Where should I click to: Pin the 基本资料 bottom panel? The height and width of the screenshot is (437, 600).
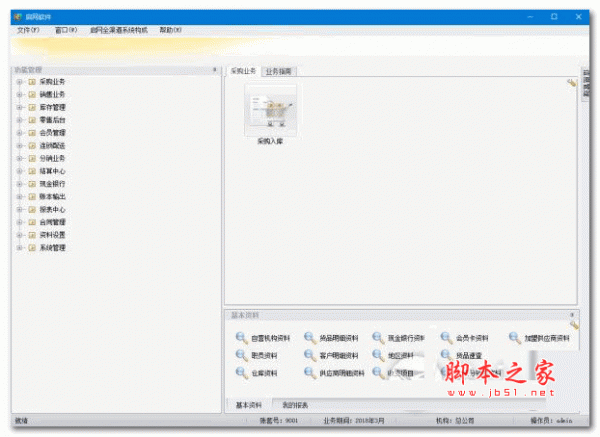pos(572,315)
